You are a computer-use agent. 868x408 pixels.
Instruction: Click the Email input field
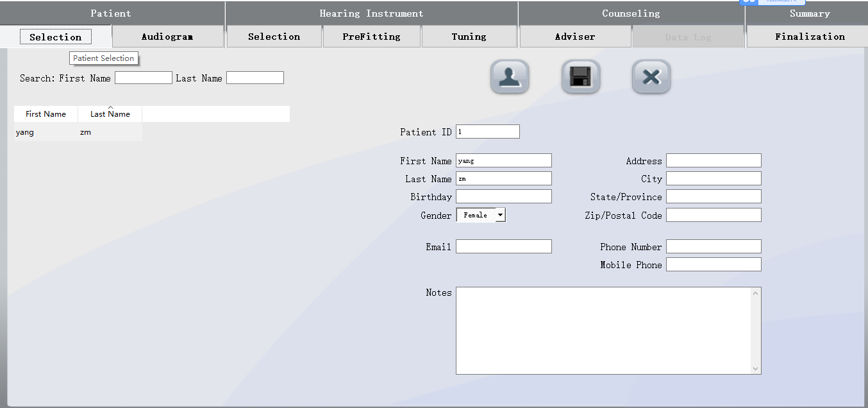[503, 246]
